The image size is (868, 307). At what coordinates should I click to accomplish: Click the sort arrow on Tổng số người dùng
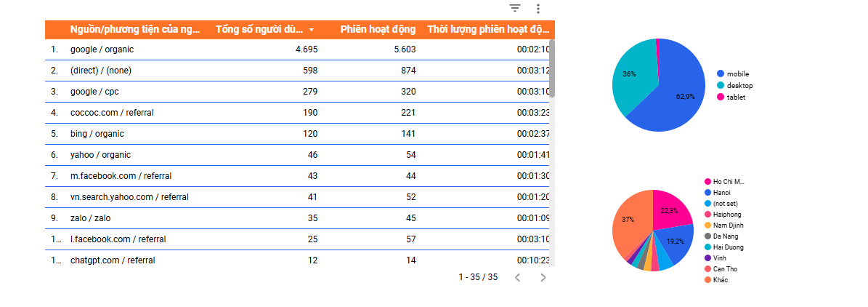point(312,30)
